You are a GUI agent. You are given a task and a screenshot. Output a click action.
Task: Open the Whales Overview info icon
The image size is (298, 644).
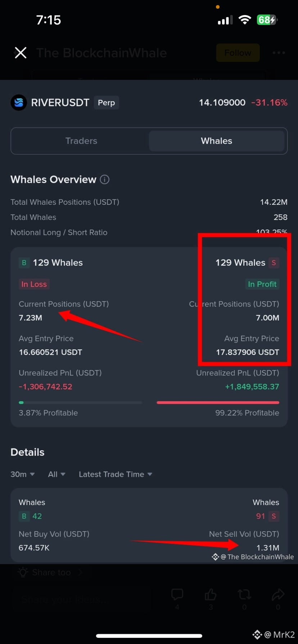click(x=104, y=179)
